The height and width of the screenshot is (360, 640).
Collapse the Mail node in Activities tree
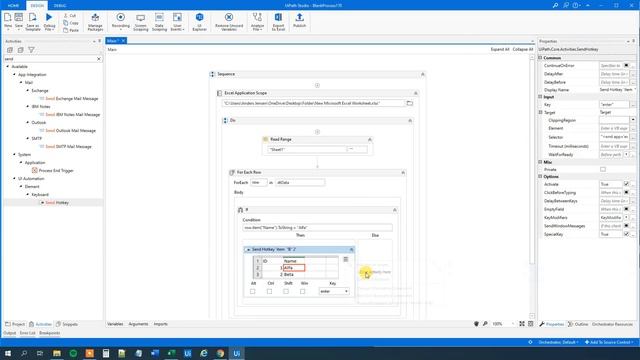coord(21,82)
